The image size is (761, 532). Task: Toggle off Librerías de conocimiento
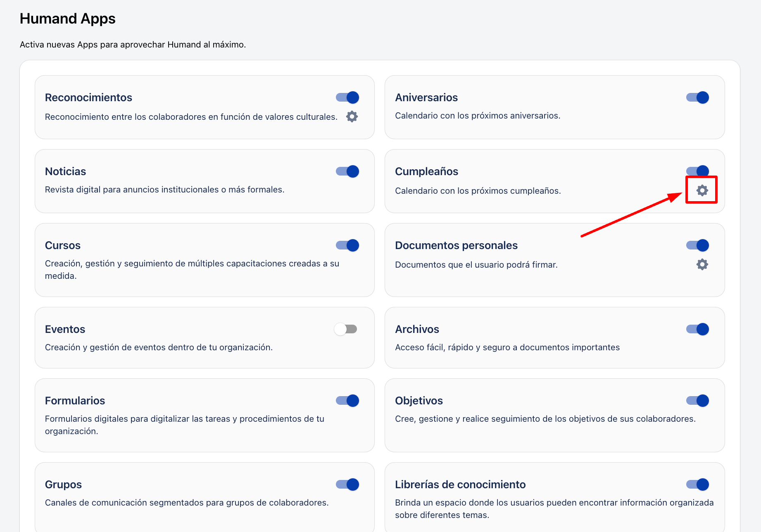click(697, 484)
